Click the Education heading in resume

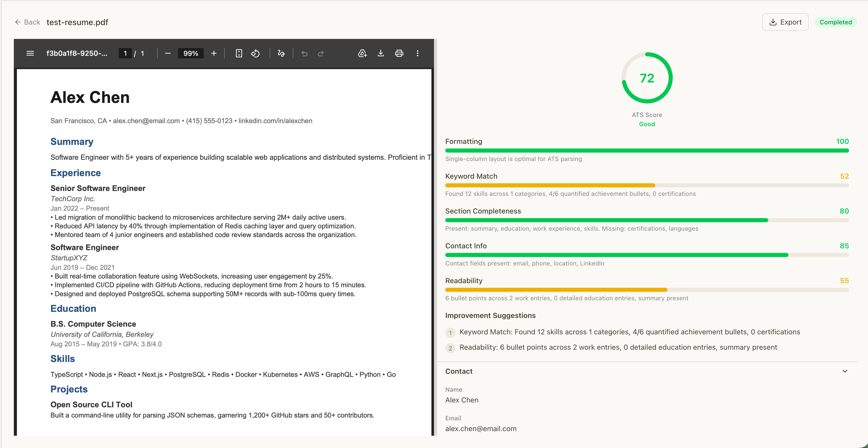(x=73, y=308)
